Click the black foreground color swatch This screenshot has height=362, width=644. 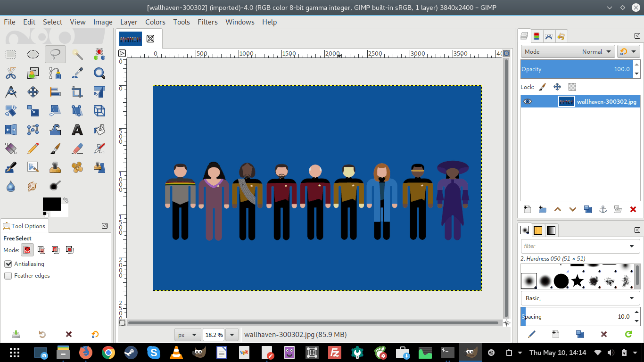coord(51,204)
